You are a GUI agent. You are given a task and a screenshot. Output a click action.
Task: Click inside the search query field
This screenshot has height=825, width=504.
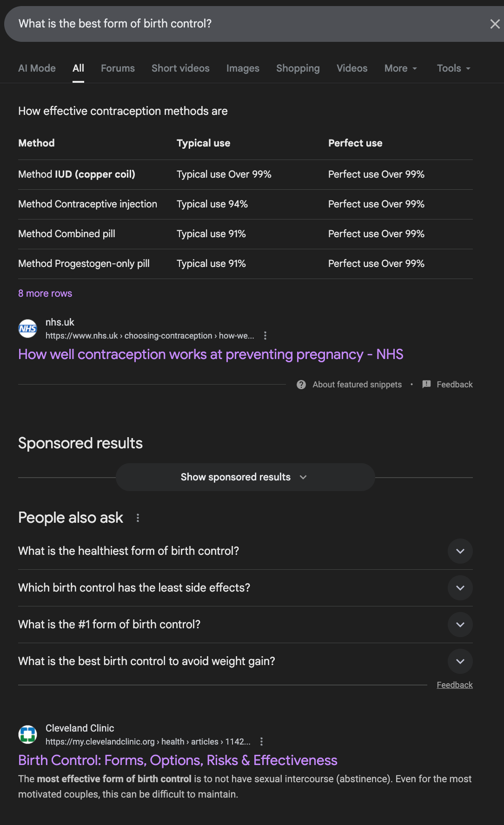[x=186, y=24]
